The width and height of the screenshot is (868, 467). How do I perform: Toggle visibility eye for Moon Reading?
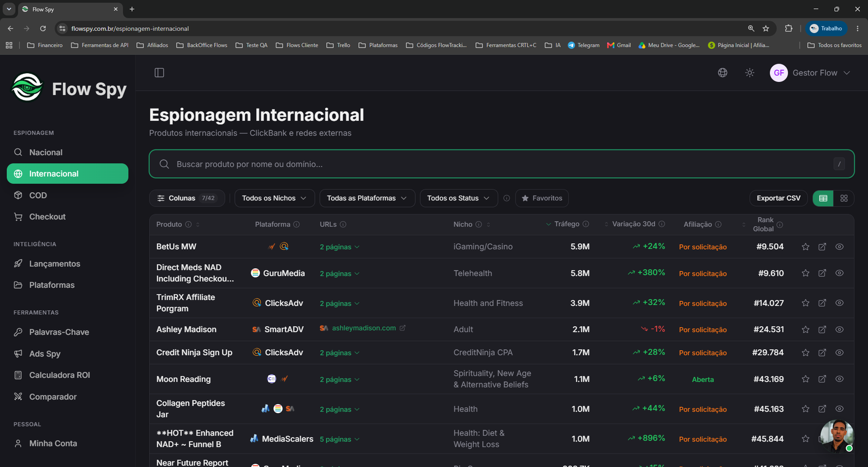click(839, 379)
